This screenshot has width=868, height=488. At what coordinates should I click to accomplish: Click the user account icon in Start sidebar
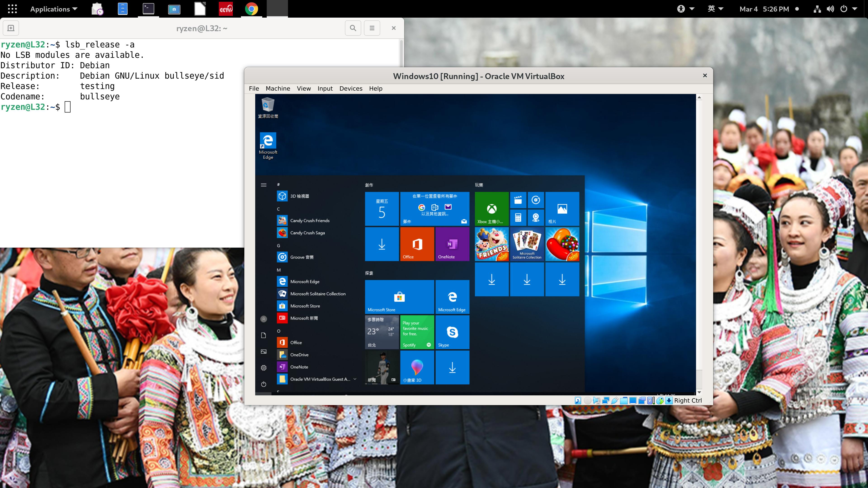click(264, 319)
